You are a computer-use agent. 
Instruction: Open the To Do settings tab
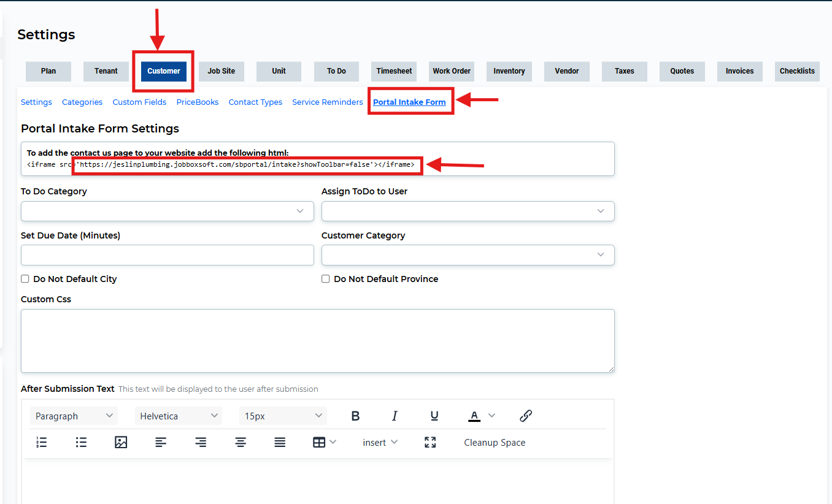(x=336, y=71)
